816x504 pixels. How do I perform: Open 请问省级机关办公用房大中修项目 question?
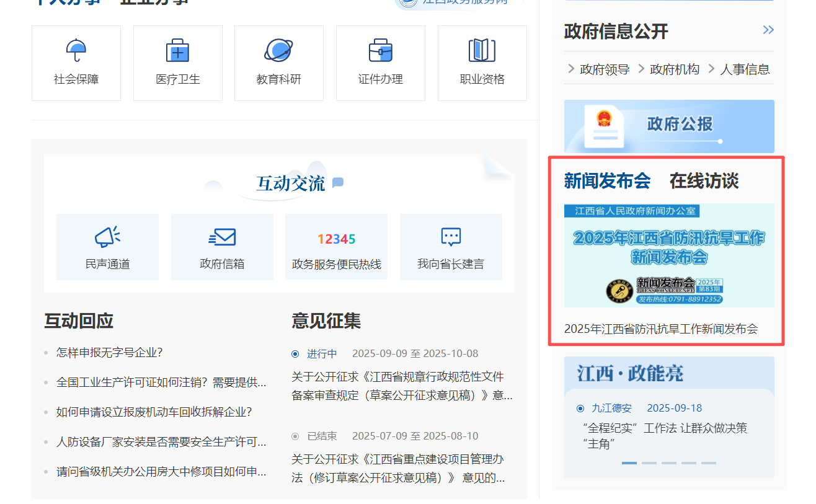pyautogui.click(x=161, y=472)
